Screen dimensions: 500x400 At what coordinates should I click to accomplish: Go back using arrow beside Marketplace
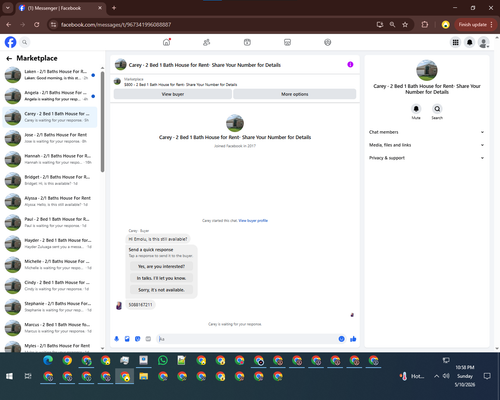[x=9, y=59]
